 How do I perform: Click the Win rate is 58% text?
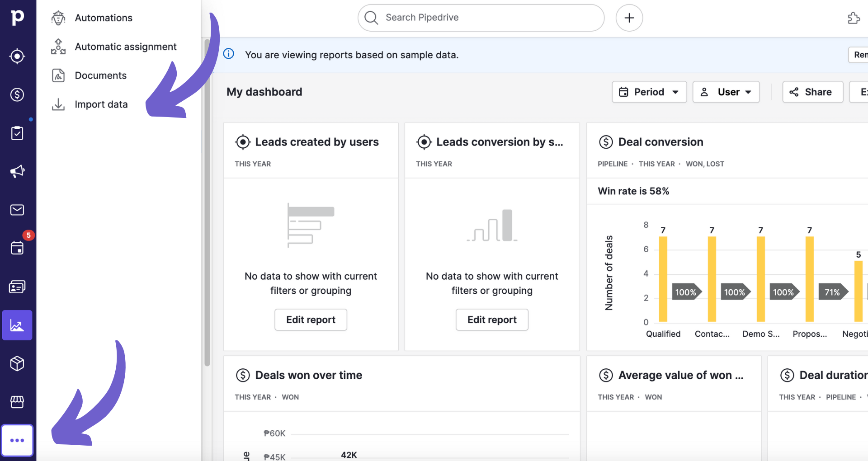(x=633, y=191)
